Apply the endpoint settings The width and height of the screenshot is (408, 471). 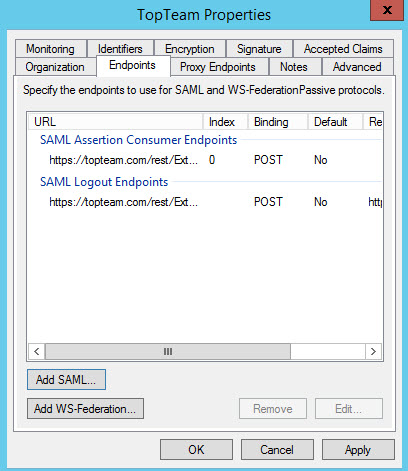tap(358, 450)
